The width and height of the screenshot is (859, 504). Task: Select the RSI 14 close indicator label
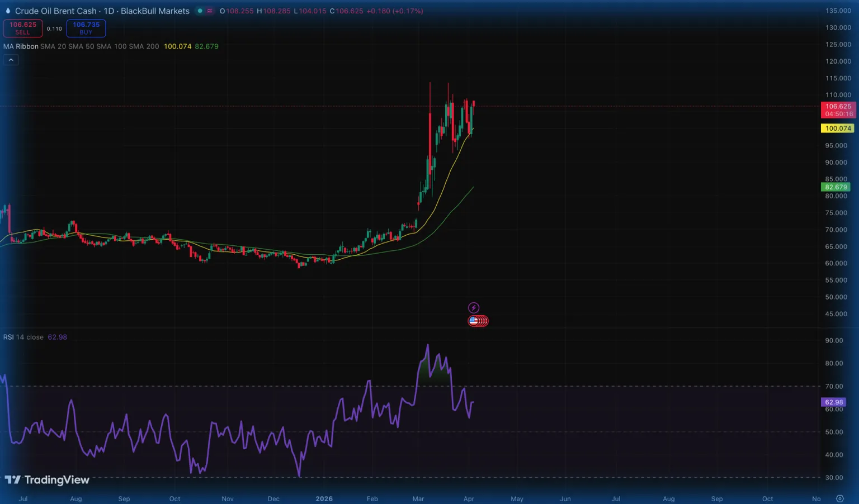pyautogui.click(x=23, y=337)
